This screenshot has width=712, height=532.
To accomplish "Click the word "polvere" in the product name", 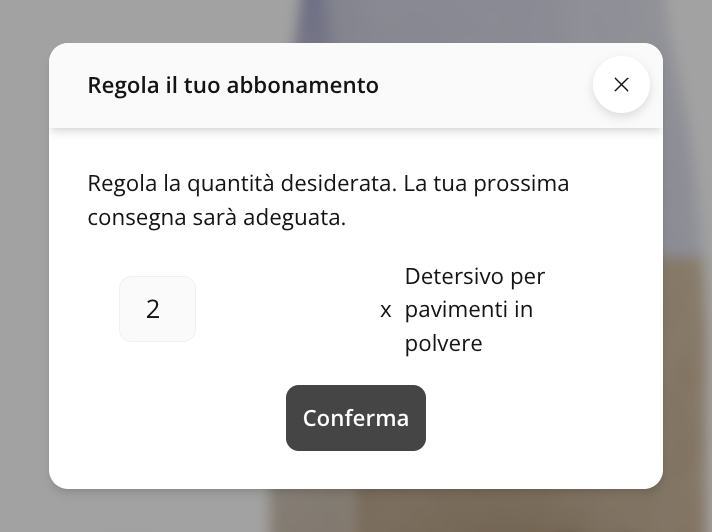I will [x=443, y=344].
